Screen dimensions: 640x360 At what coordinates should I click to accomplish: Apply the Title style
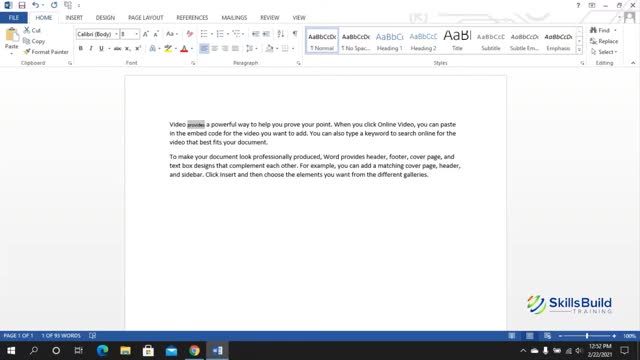click(457, 41)
